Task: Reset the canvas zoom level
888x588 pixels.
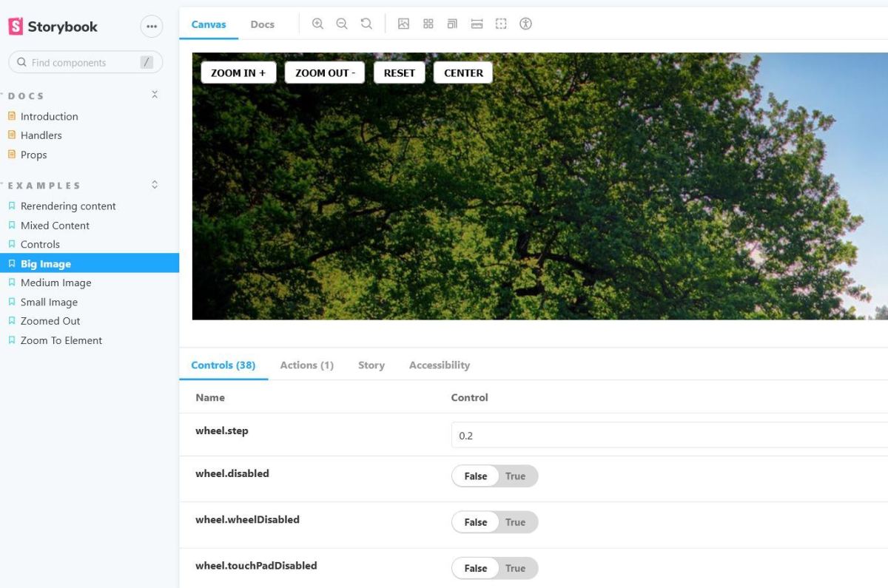Action: pyautogui.click(x=366, y=24)
